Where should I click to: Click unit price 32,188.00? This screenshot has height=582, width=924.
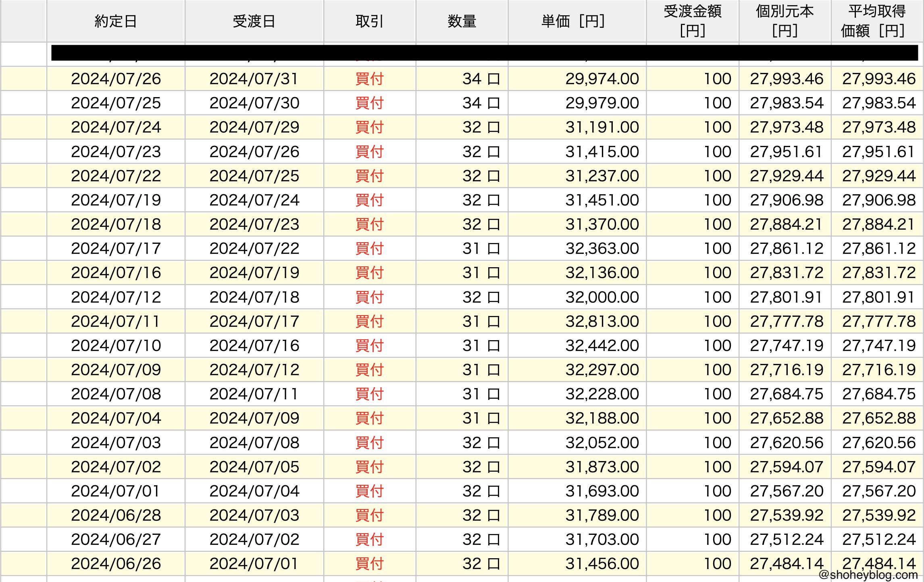point(602,418)
